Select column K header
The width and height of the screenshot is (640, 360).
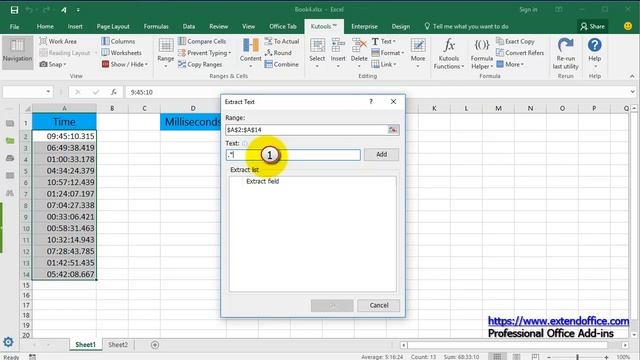434,108
